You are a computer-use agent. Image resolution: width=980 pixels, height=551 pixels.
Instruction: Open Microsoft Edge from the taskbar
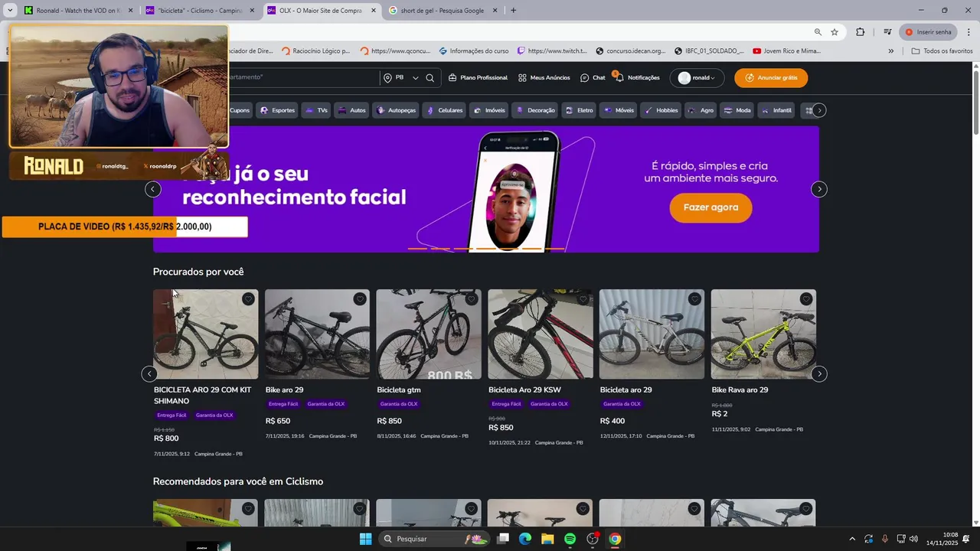click(525, 539)
